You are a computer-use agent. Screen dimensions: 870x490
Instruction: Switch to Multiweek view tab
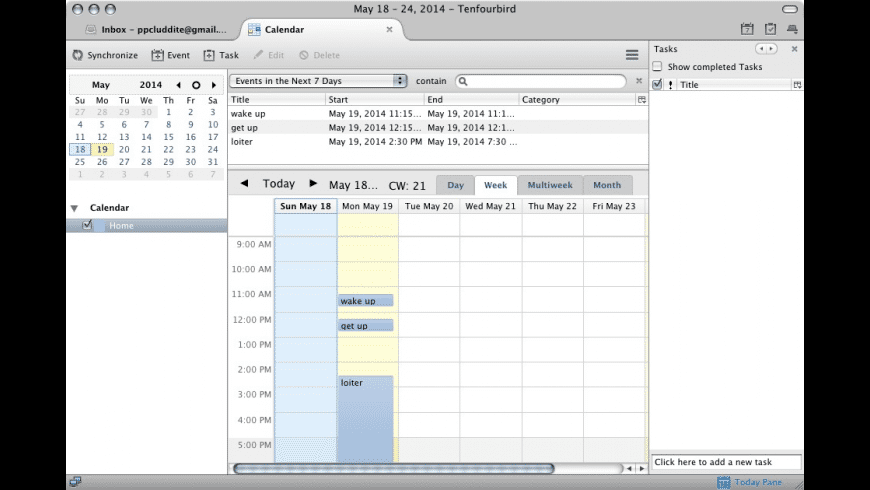tap(550, 185)
